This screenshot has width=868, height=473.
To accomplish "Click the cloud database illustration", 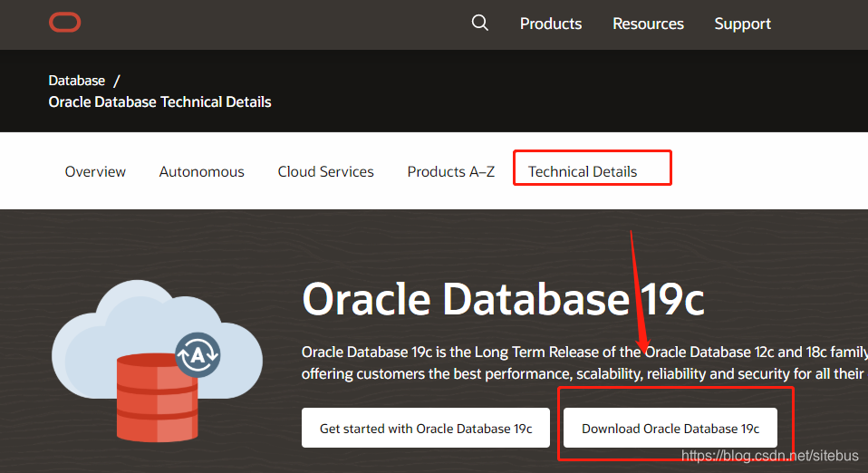I will (x=158, y=361).
